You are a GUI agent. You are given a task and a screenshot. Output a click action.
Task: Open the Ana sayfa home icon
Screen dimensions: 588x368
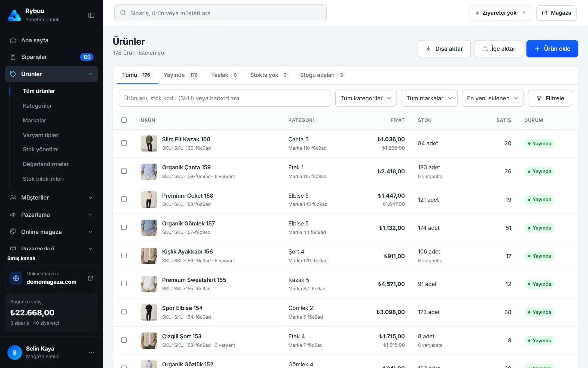[13, 40]
